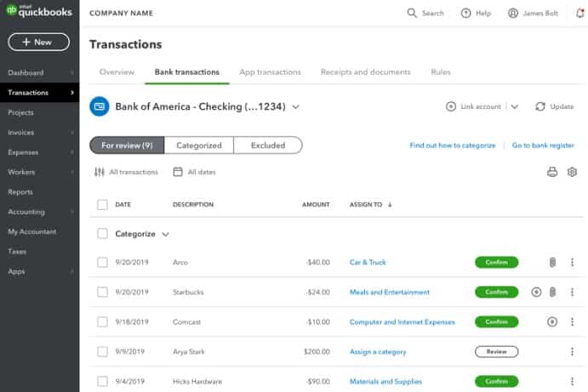Open the three-dot menu for Comcast
The width and height of the screenshot is (588, 392).
[572, 321]
